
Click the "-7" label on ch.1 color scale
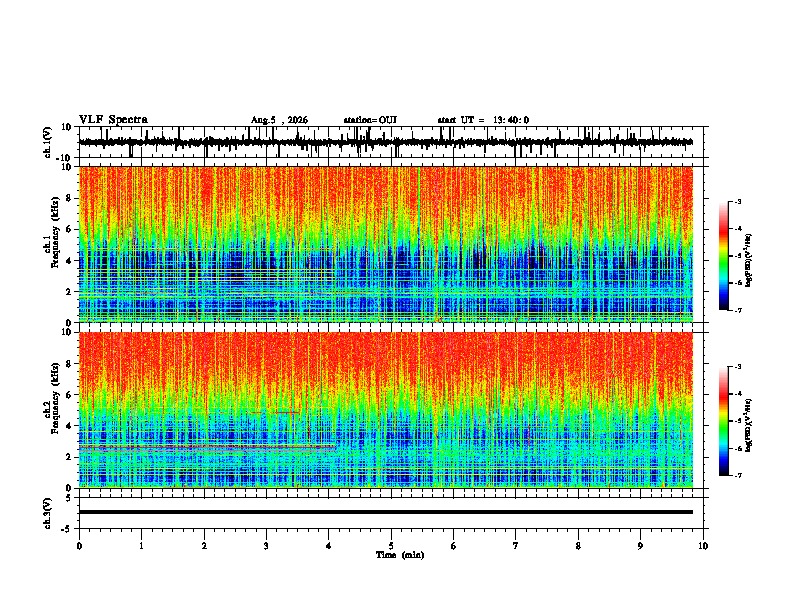coord(737,310)
